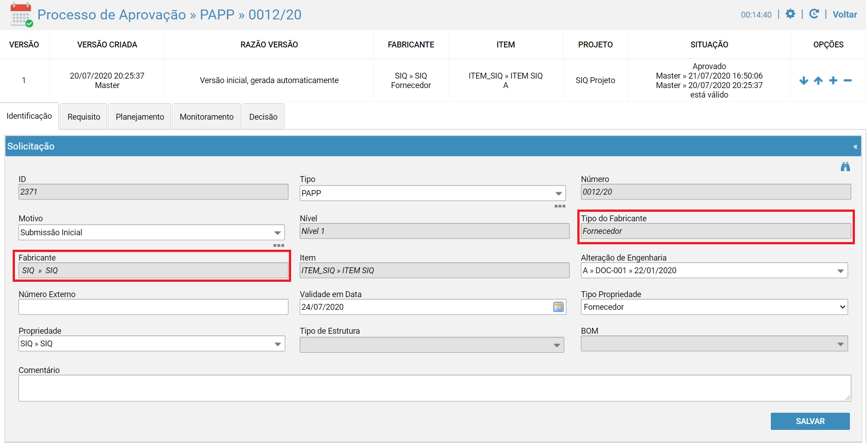Click the Fabricante field showing SIQ » SIQ
Image resolution: width=868 pixels, height=443 pixels.
pyautogui.click(x=153, y=270)
